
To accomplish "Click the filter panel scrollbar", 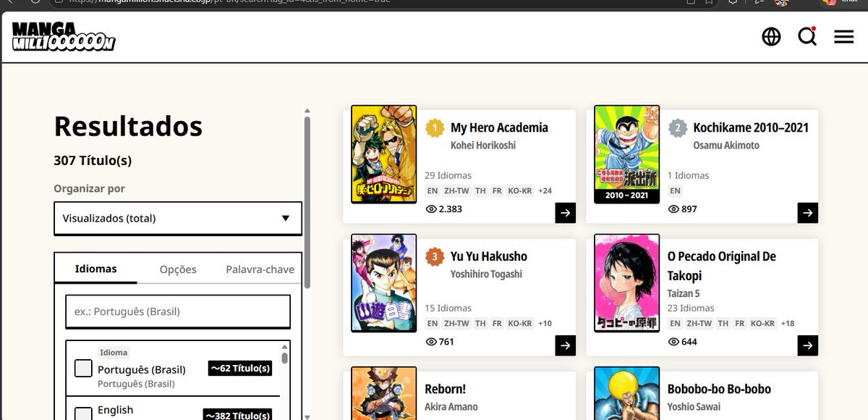I will (307, 203).
